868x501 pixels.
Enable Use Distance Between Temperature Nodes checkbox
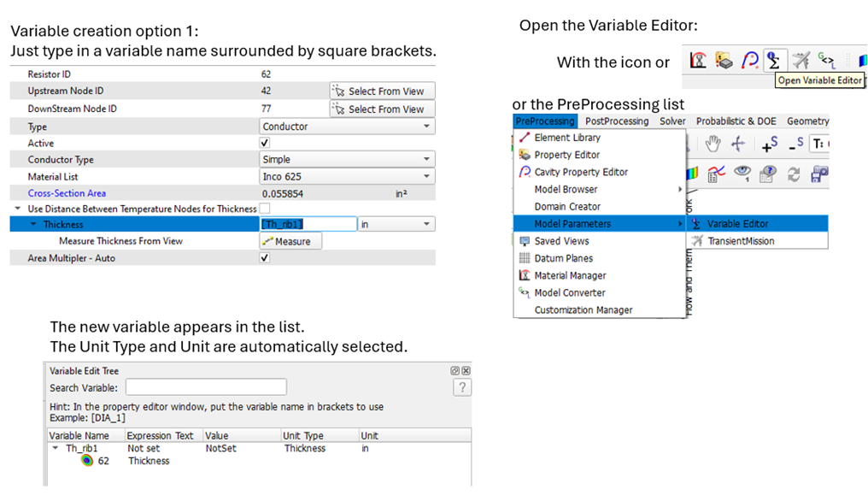pyautogui.click(x=265, y=209)
